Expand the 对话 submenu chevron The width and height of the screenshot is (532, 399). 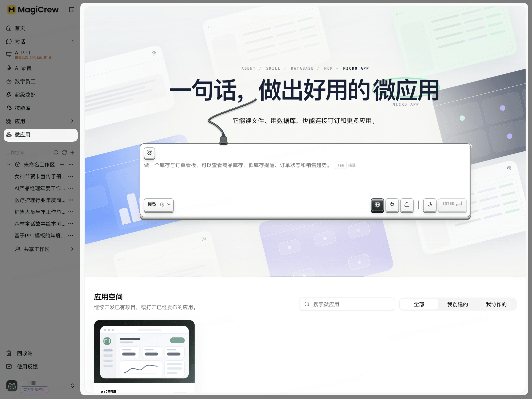click(72, 41)
